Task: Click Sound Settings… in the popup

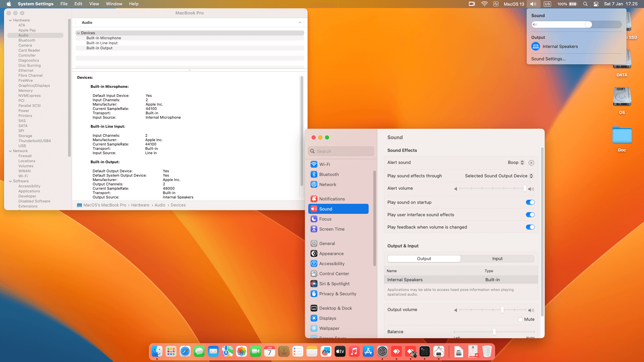Action: point(548,59)
